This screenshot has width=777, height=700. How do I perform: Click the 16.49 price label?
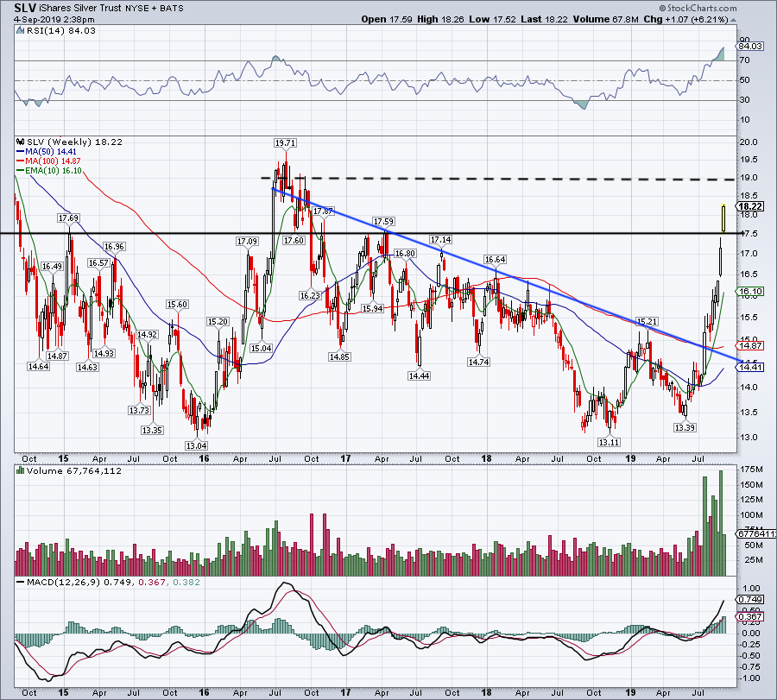[52, 267]
